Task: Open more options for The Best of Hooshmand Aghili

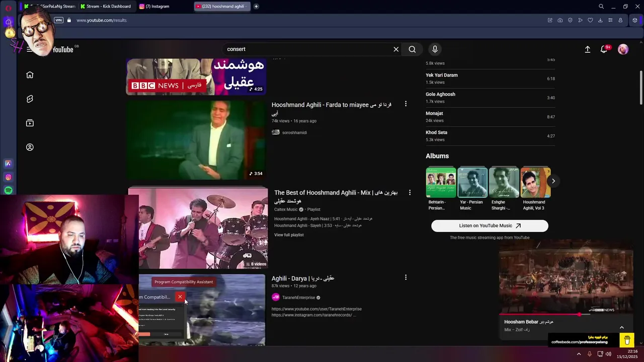Action: point(410,193)
